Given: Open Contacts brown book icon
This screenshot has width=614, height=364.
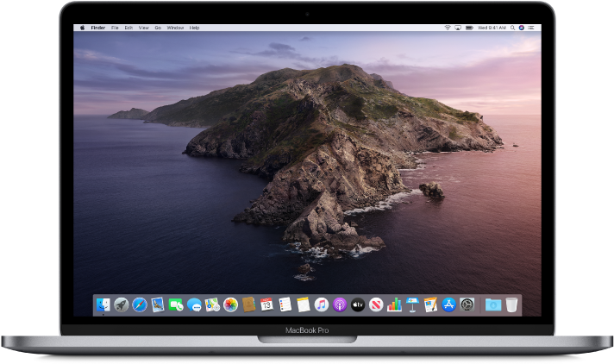Looking at the screenshot, I should click(x=248, y=304).
